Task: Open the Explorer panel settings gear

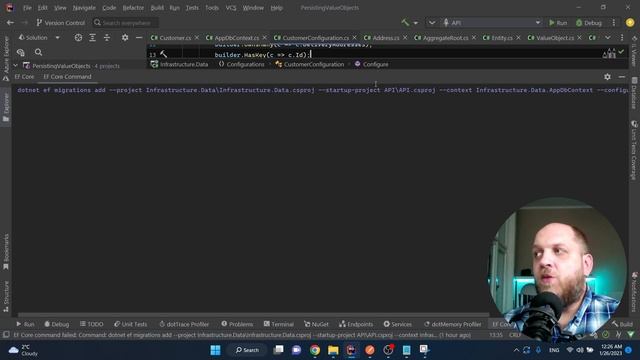Action: (x=125, y=38)
